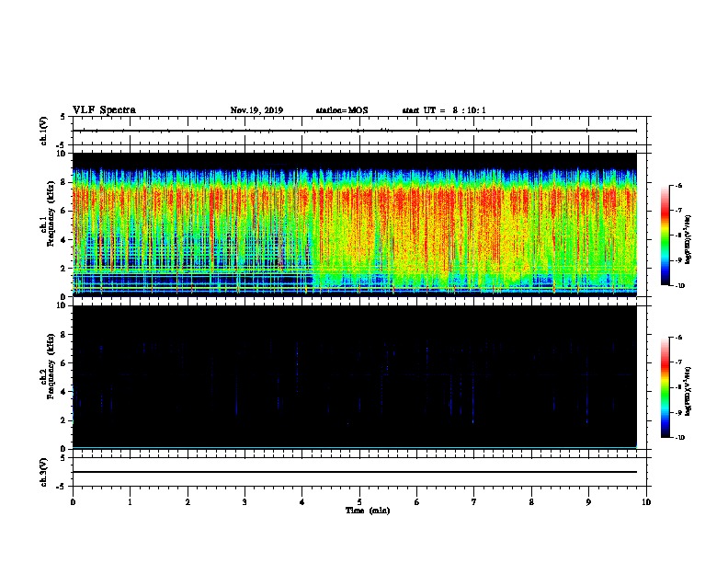Click the "-10" label on ch.2 colorbar
The width and height of the screenshot is (728, 563).
click(x=679, y=437)
